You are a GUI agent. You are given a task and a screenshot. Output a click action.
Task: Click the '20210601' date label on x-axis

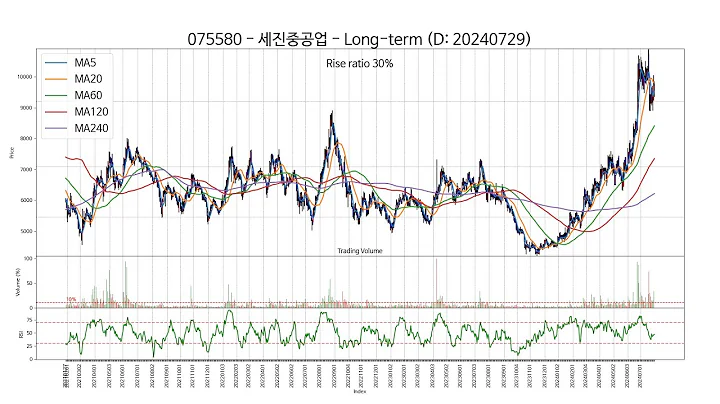click(x=122, y=376)
